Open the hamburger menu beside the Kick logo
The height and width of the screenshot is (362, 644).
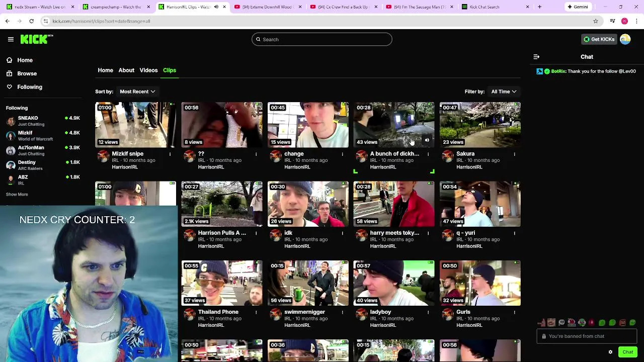coord(11,39)
